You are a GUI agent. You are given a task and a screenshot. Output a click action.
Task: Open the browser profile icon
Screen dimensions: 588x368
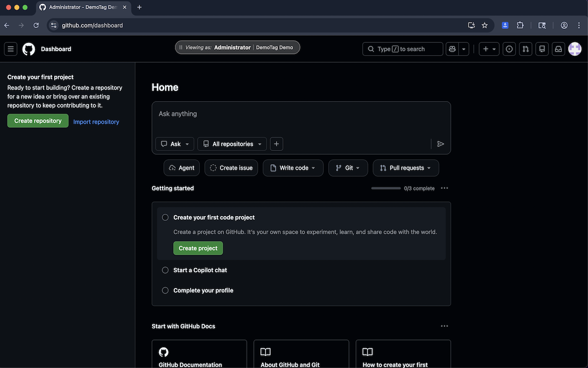coord(564,25)
